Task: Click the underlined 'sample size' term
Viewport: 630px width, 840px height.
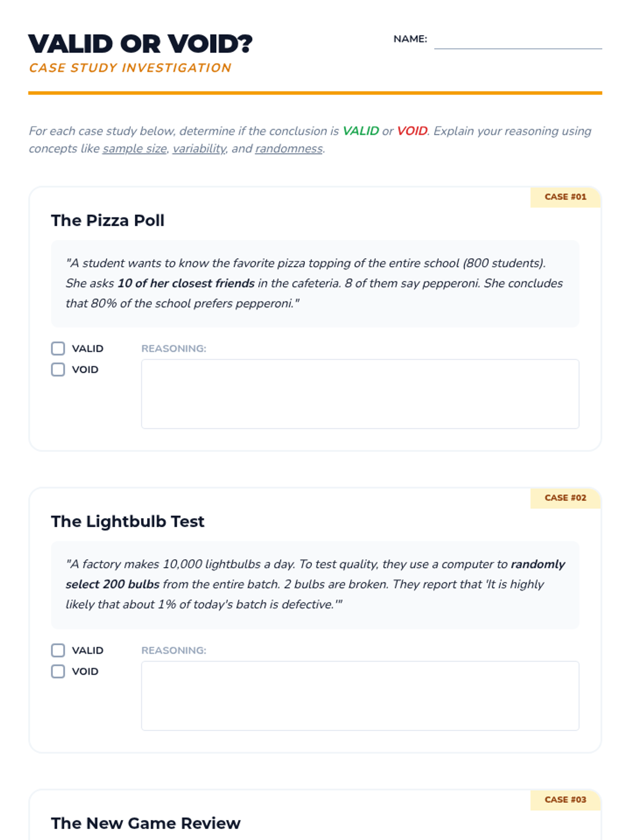Action: coord(134,149)
